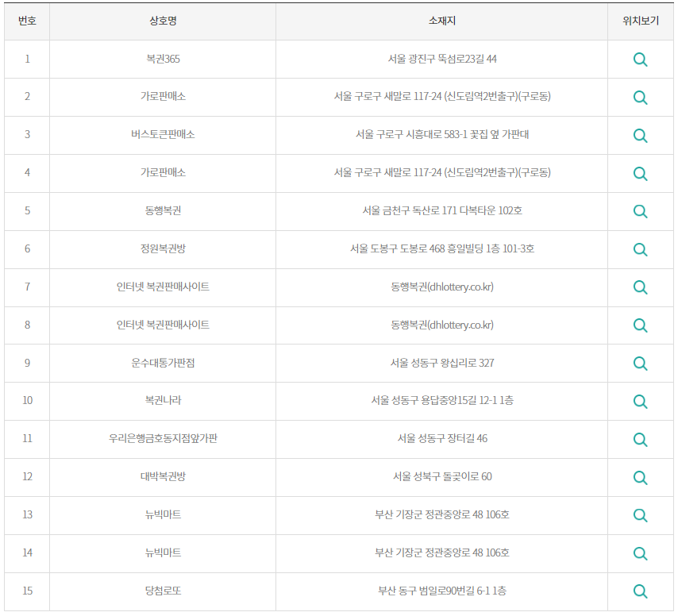Image resolution: width=678 pixels, height=616 pixels.
Task: Select store name 동행복권 in row 5
Action: (x=163, y=210)
